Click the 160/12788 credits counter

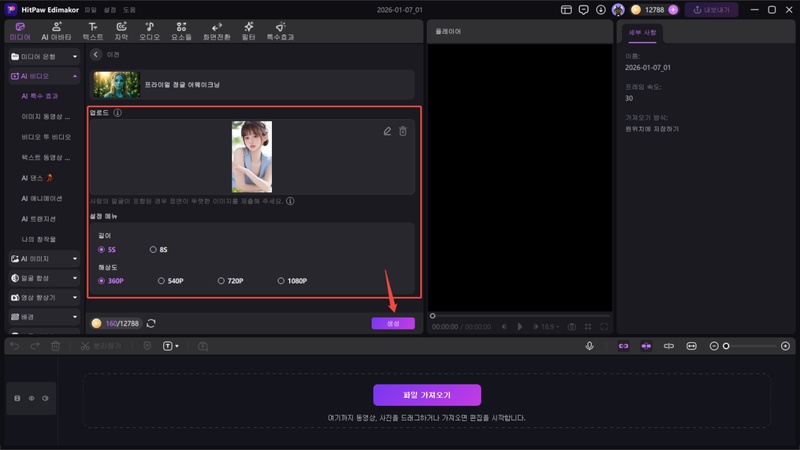point(115,323)
